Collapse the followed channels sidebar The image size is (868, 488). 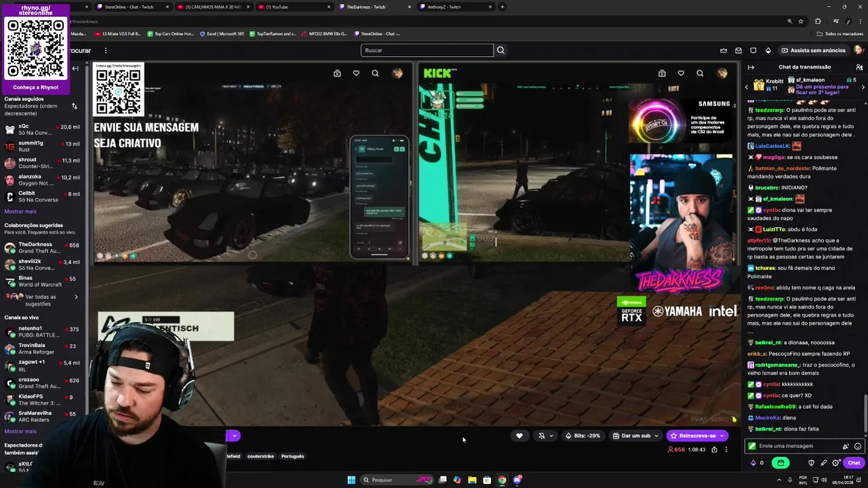75,68
